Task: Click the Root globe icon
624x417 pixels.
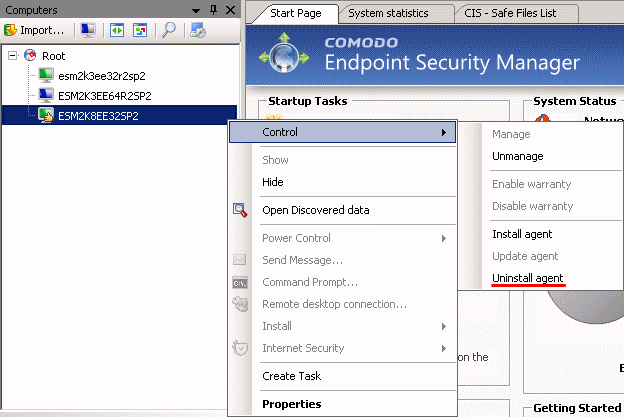Action: click(30, 55)
